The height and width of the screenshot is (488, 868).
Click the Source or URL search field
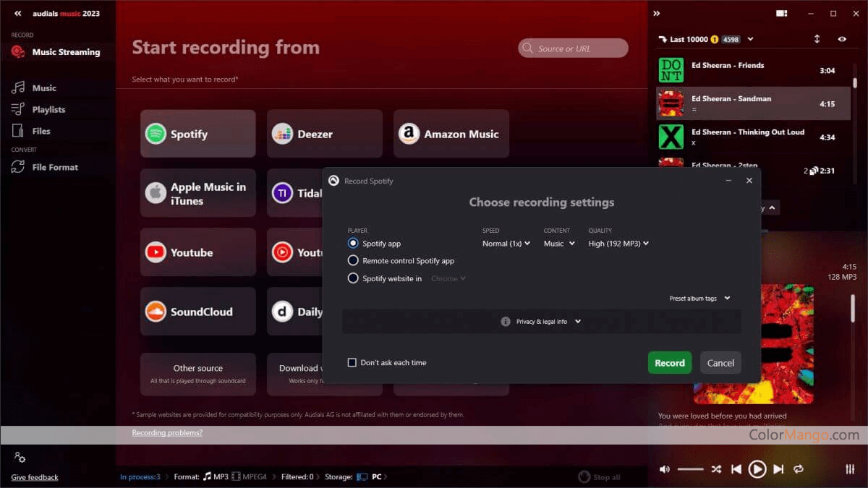click(573, 48)
